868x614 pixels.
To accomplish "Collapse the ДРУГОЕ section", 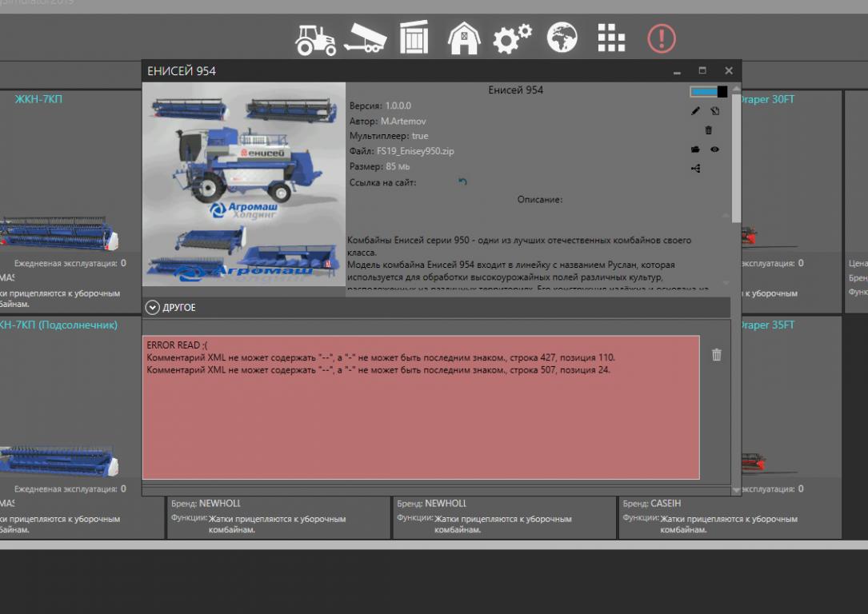I will coord(153,308).
